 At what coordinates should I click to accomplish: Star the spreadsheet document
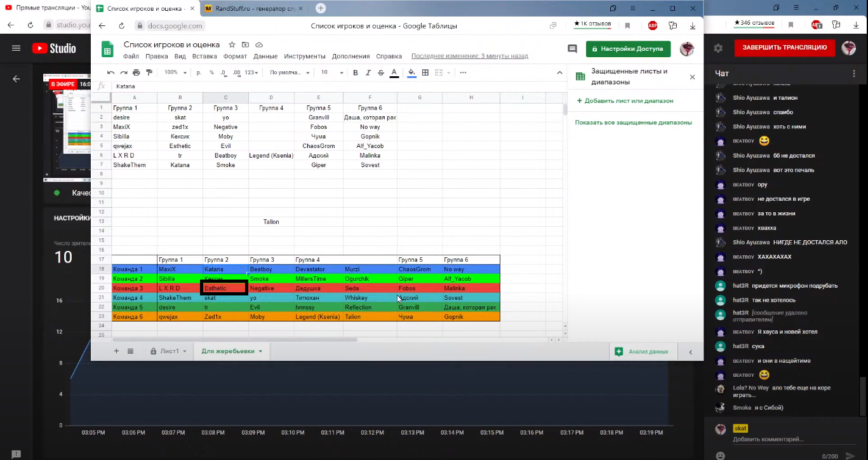click(x=232, y=45)
